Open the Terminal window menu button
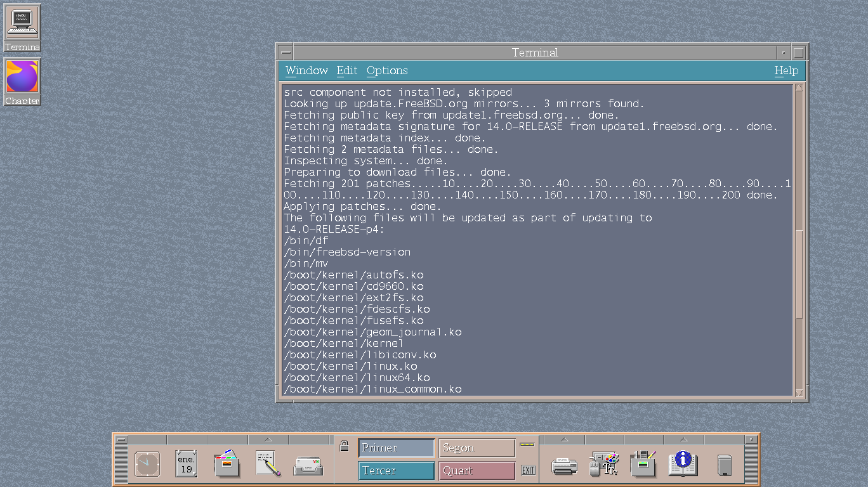 pos(286,53)
